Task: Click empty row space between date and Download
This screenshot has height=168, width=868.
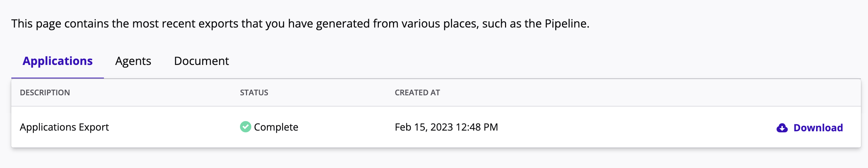Action: click(x=636, y=127)
